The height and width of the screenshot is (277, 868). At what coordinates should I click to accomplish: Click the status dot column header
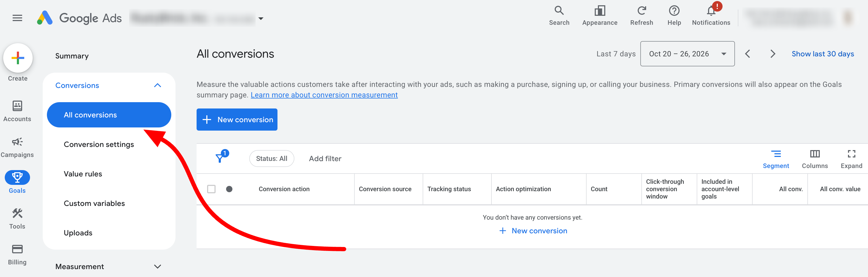pyautogui.click(x=229, y=189)
